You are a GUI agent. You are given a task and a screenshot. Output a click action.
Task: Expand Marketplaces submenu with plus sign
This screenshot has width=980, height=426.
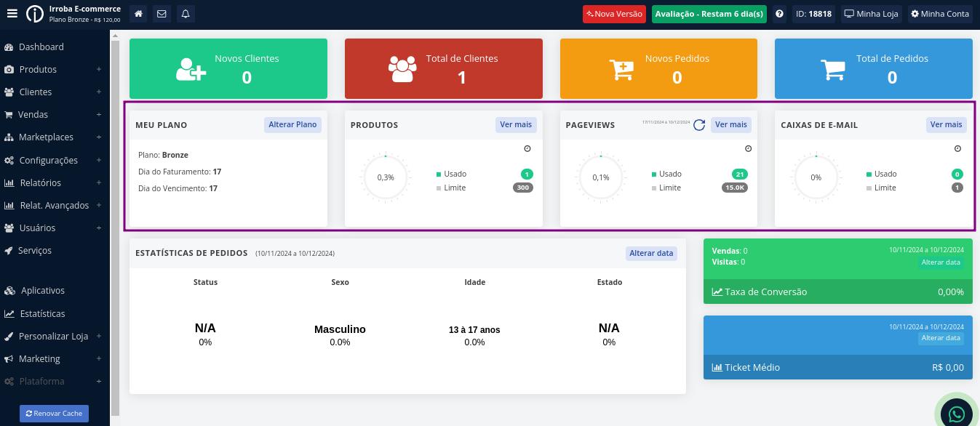(99, 137)
